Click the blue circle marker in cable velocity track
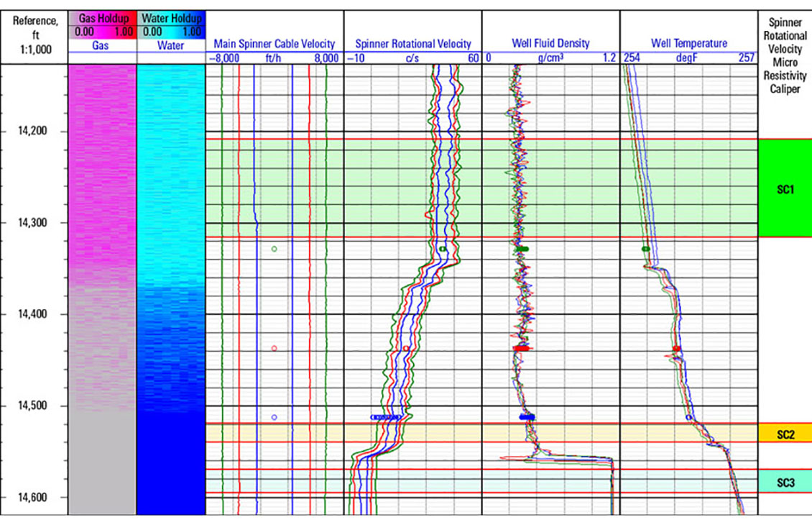The height and width of the screenshot is (525, 812). click(274, 417)
